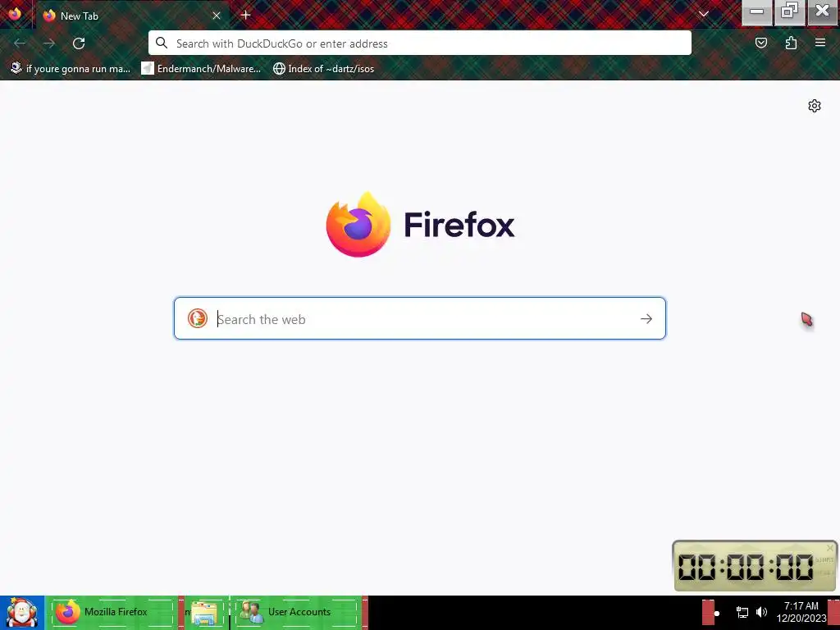This screenshot has height=630, width=840.
Task: Open new tab personalize gear icon
Action: point(815,106)
